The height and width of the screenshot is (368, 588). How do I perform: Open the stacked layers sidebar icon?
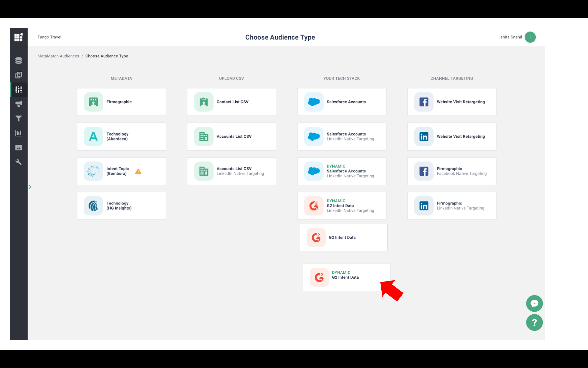[18, 75]
